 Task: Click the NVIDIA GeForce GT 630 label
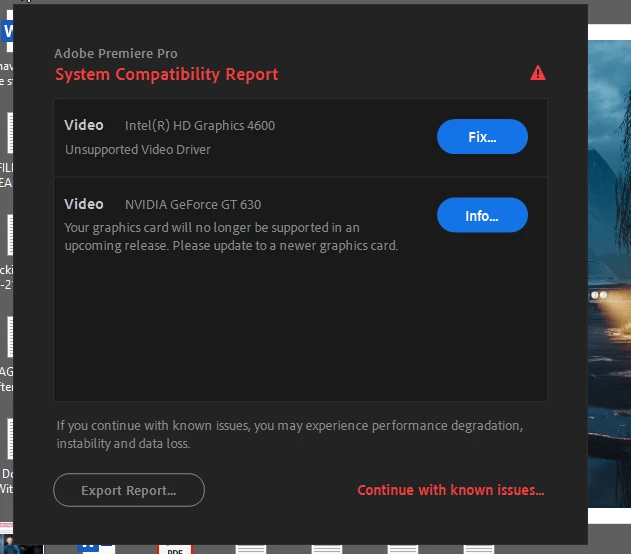pos(193,204)
